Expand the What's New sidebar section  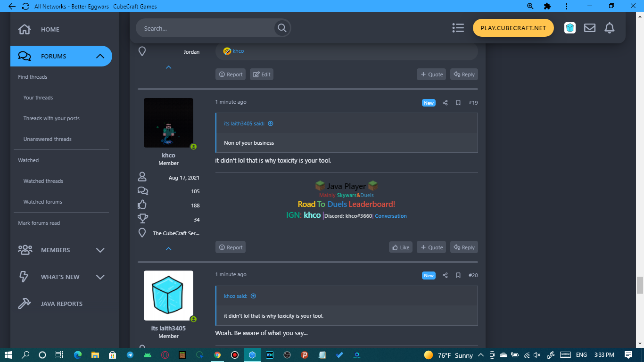[x=100, y=277]
